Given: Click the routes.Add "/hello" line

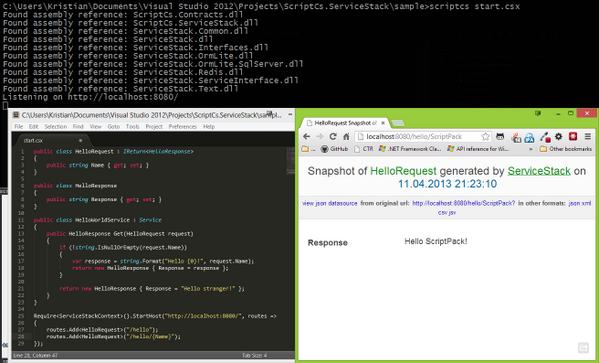Looking at the screenshot, I should pyautogui.click(x=102, y=329).
